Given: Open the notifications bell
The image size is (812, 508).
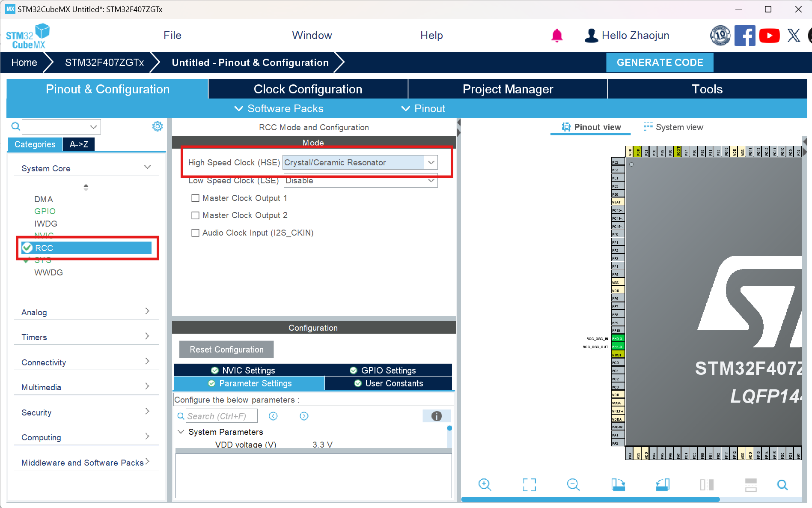Looking at the screenshot, I should [556, 35].
